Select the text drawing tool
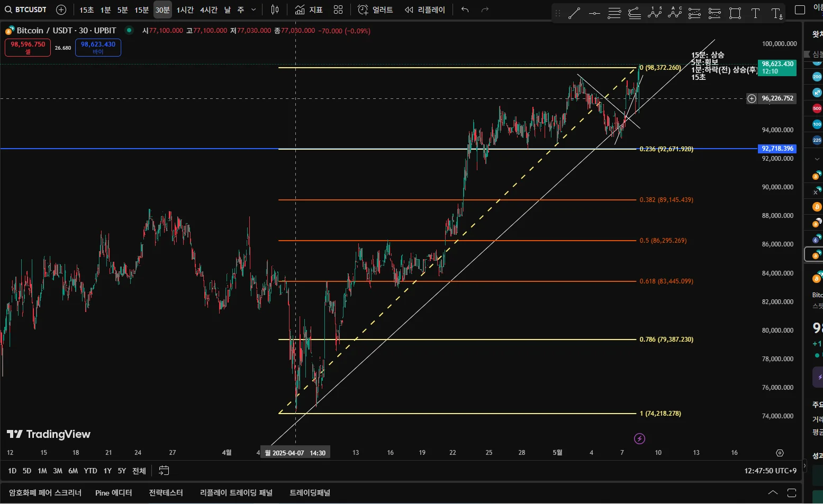 tap(755, 13)
